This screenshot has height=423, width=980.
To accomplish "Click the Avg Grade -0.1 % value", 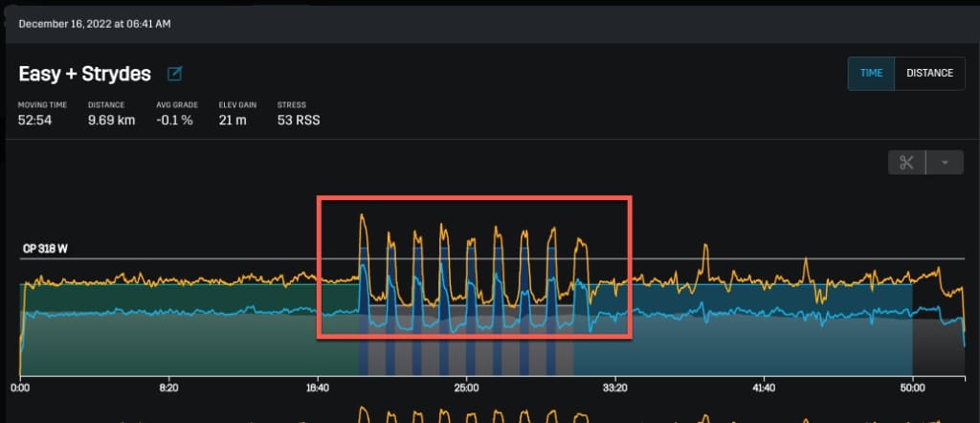I will 175,121.
